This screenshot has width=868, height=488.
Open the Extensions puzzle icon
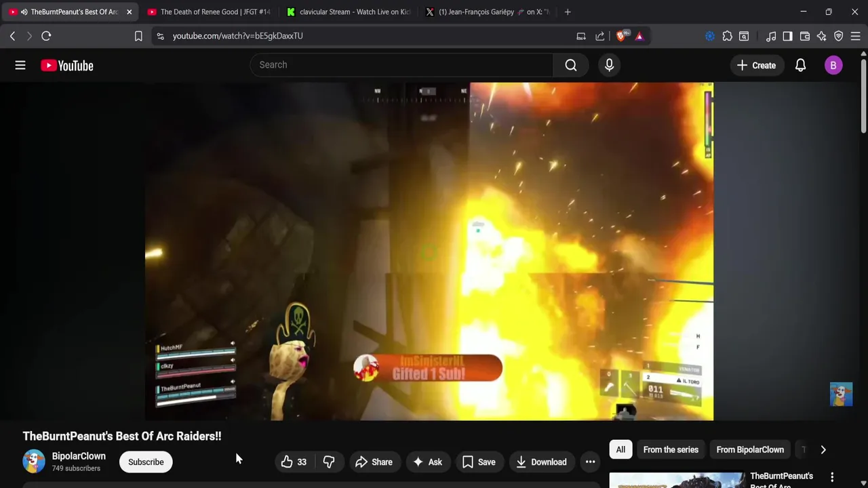727,36
